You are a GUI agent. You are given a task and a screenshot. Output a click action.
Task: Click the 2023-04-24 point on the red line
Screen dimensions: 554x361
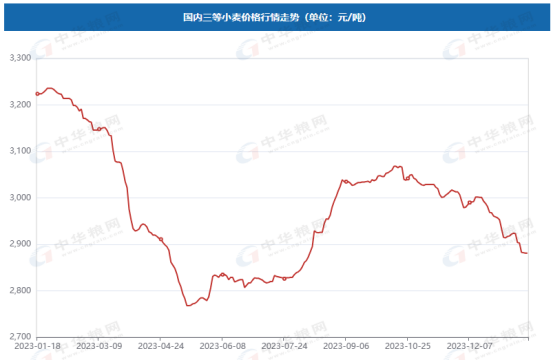pyautogui.click(x=161, y=239)
